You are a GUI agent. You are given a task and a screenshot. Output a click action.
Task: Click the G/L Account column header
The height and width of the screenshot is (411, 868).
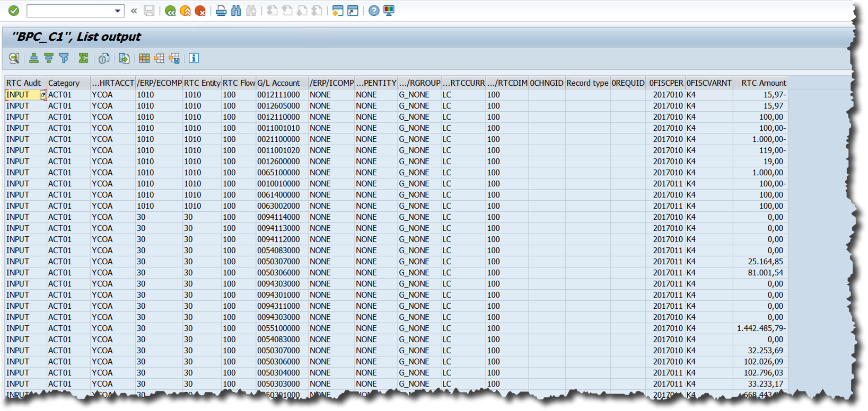[x=278, y=83]
